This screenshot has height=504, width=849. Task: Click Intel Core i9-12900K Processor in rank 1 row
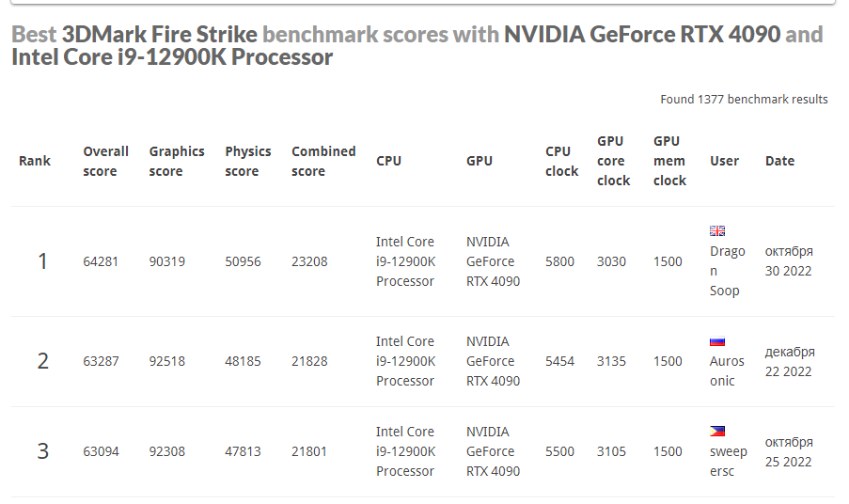[x=405, y=261]
